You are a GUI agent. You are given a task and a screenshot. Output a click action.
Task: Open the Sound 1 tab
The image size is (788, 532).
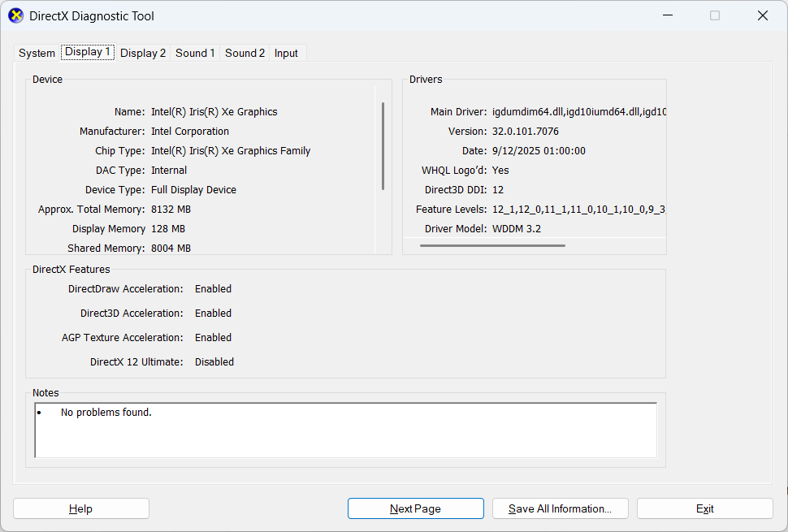[x=195, y=53]
